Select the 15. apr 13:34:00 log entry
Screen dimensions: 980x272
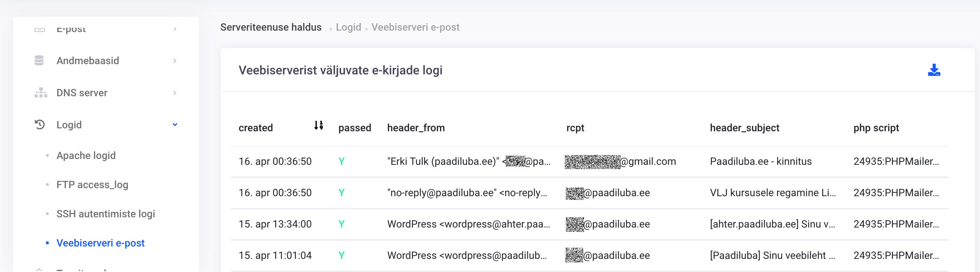(275, 224)
